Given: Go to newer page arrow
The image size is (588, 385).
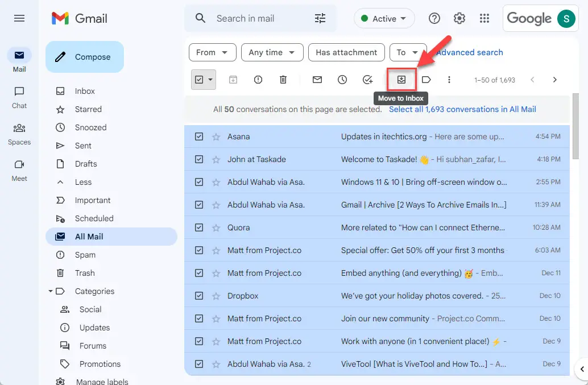Looking at the screenshot, I should [532, 80].
